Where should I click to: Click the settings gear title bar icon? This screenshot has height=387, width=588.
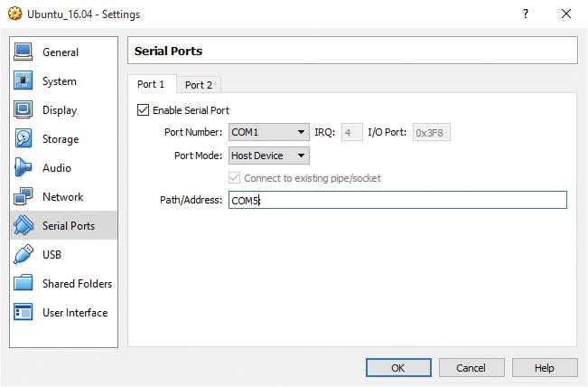click(15, 14)
